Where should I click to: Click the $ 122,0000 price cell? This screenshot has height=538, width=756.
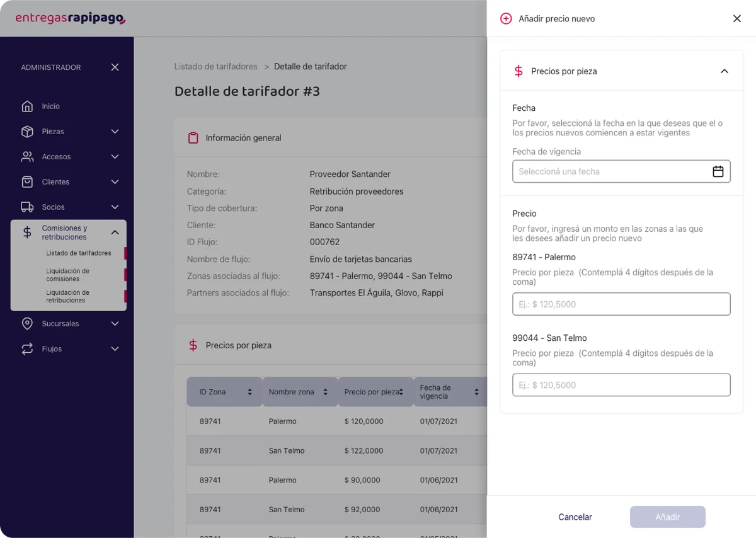click(364, 450)
